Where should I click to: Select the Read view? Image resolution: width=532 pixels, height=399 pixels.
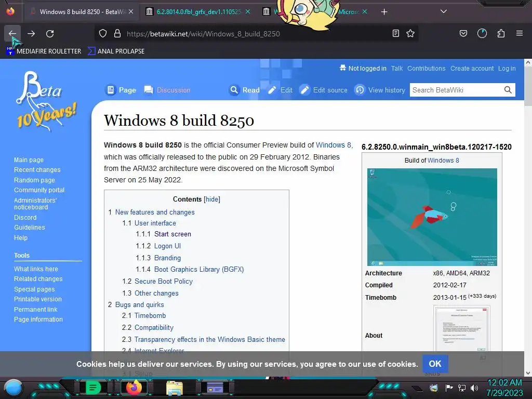click(244, 90)
